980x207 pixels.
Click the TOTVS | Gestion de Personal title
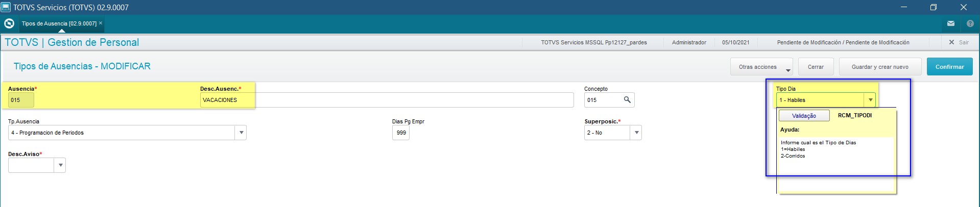pyautogui.click(x=72, y=42)
